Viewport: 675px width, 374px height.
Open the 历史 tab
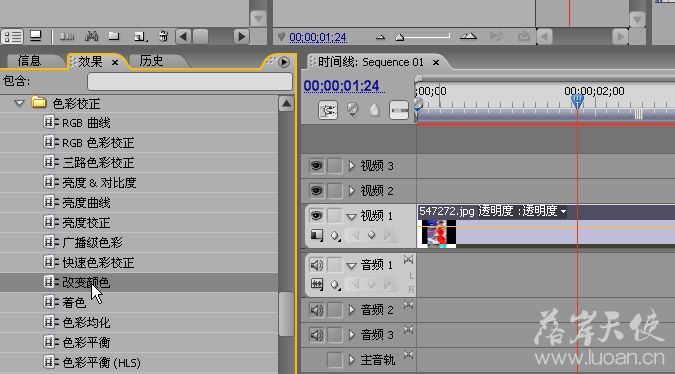coord(151,61)
